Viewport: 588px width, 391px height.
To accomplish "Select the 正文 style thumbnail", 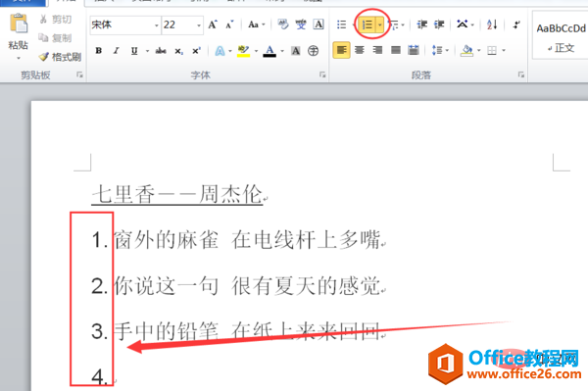I will 561,37.
